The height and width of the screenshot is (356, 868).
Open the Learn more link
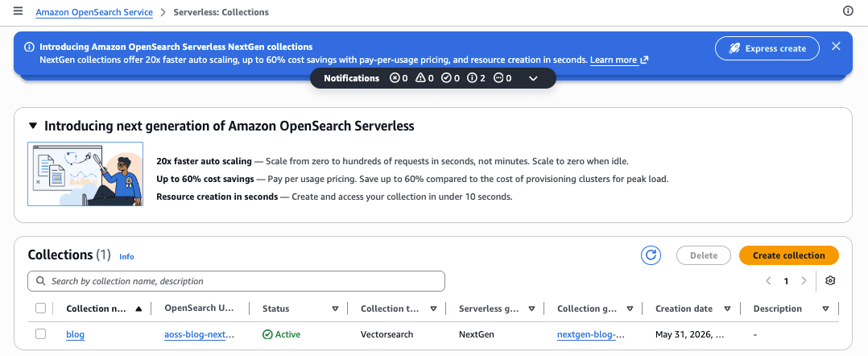[x=619, y=60]
